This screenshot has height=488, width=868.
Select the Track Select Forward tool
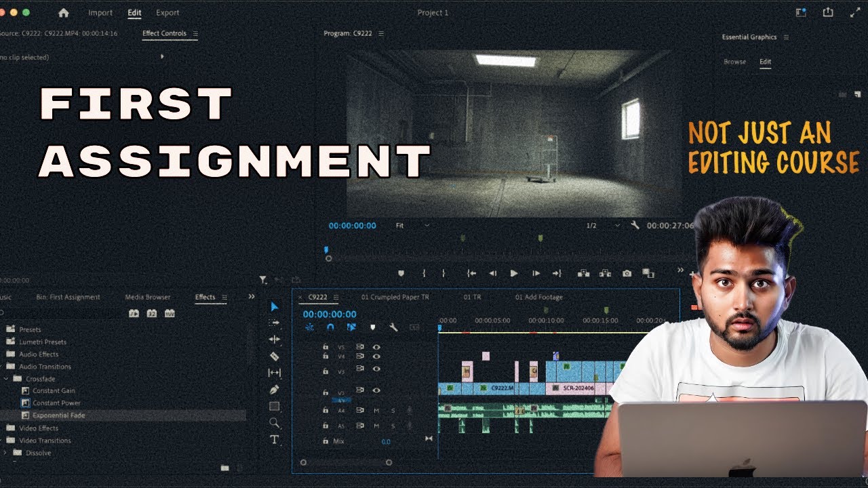pyautogui.click(x=274, y=323)
